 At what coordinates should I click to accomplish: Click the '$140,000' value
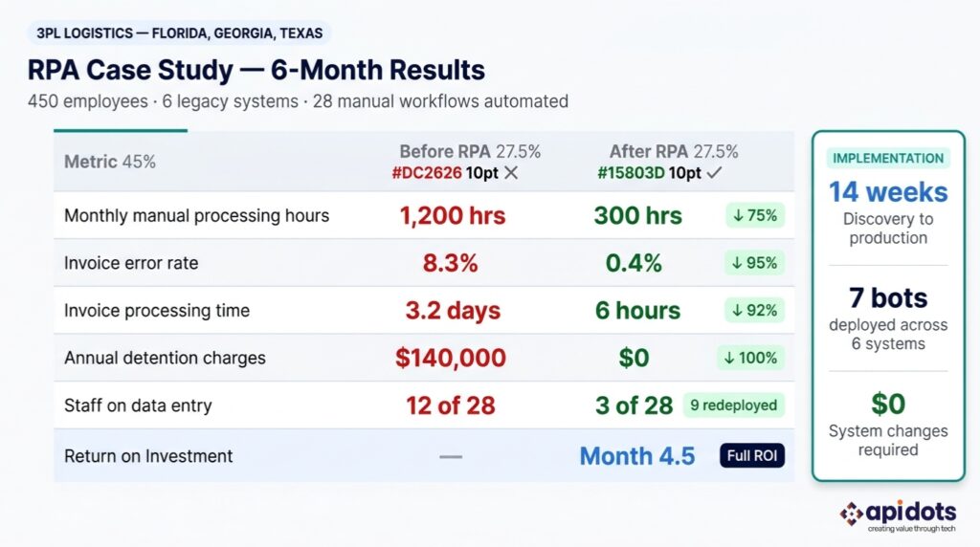(451, 358)
